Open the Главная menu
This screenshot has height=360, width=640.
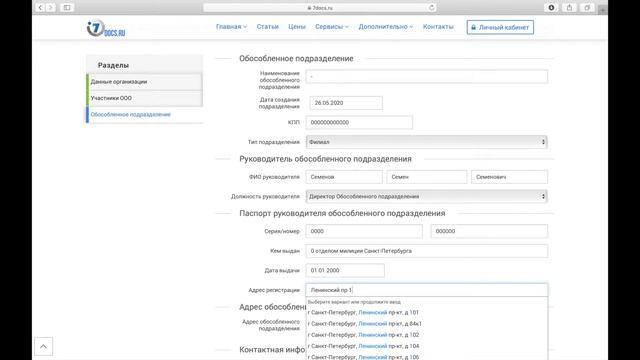tap(231, 27)
